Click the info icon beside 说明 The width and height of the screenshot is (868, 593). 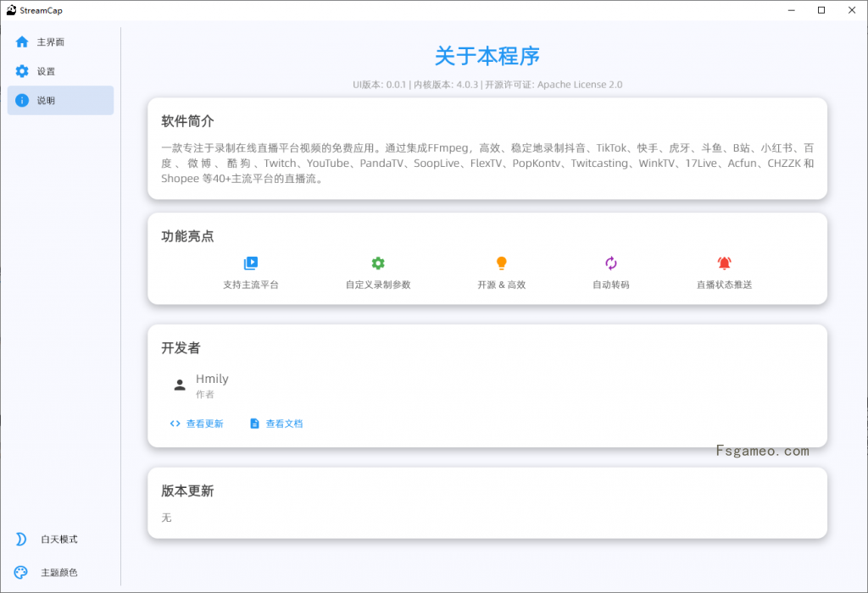22,101
